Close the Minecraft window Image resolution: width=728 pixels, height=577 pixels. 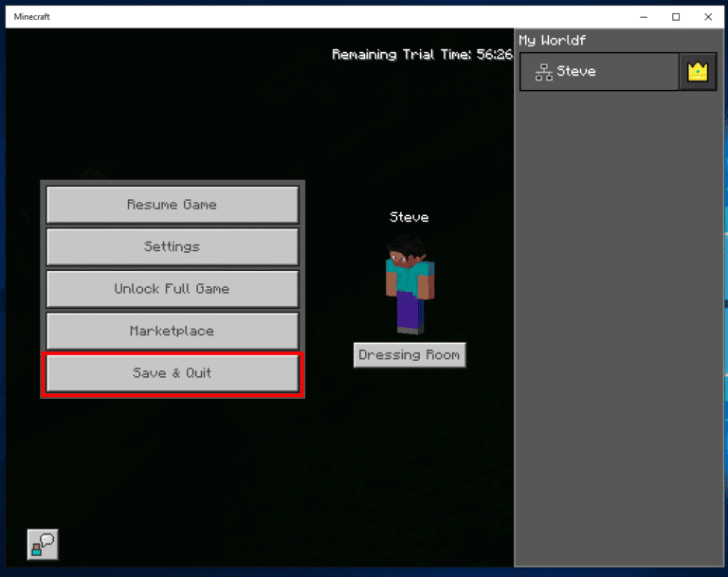708,17
